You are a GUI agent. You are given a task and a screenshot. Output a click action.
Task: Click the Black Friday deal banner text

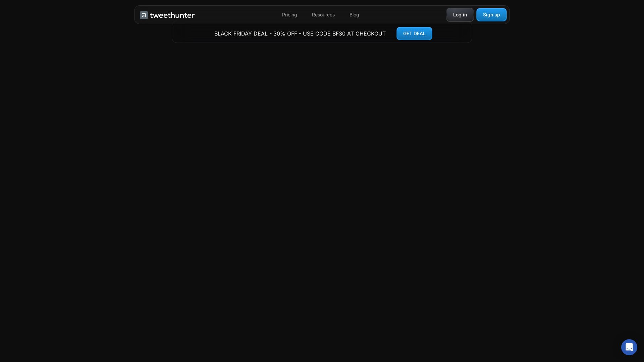click(300, 34)
